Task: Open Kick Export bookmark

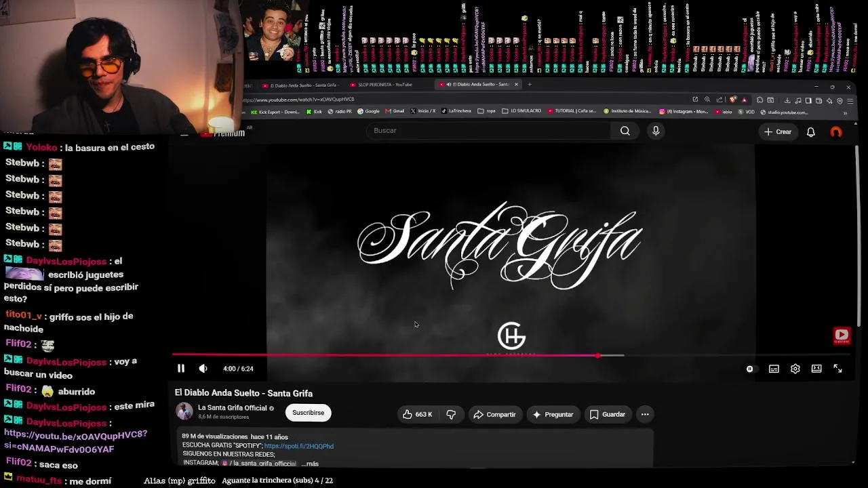Action: pyautogui.click(x=275, y=112)
